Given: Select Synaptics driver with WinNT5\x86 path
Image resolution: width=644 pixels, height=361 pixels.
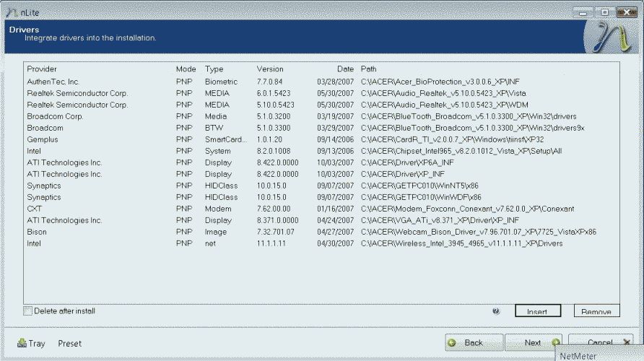Looking at the screenshot, I should coord(321,186).
